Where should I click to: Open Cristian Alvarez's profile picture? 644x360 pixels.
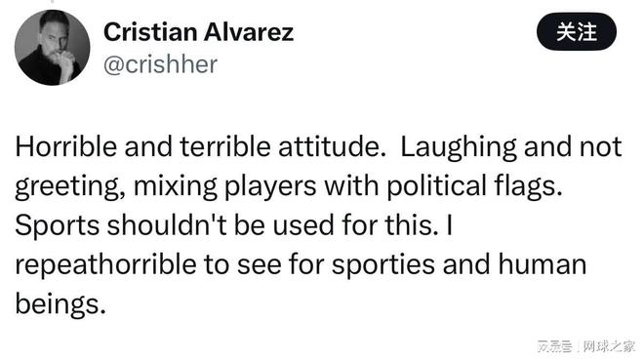52,47
